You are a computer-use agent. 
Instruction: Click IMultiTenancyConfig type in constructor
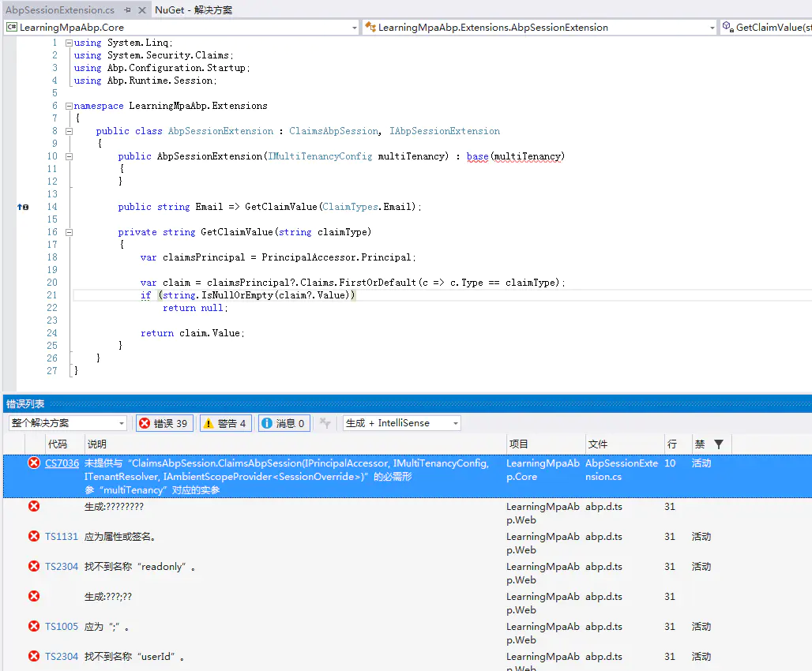[320, 156]
